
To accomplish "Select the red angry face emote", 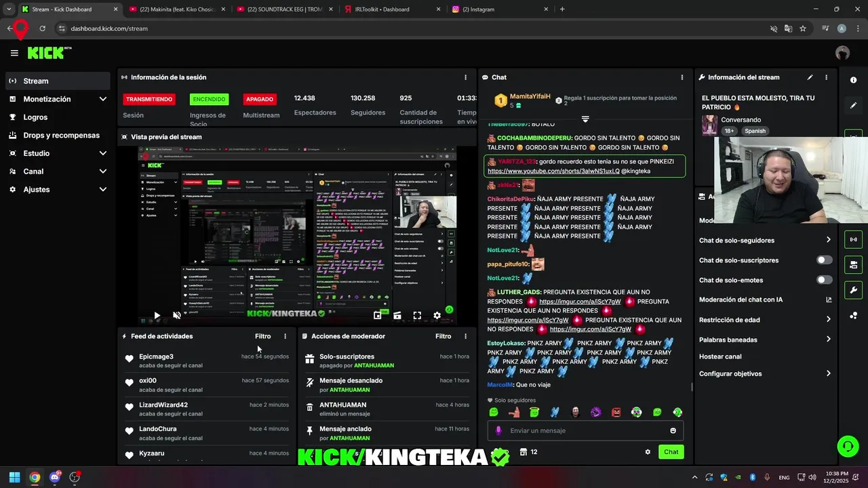I will tap(616, 412).
